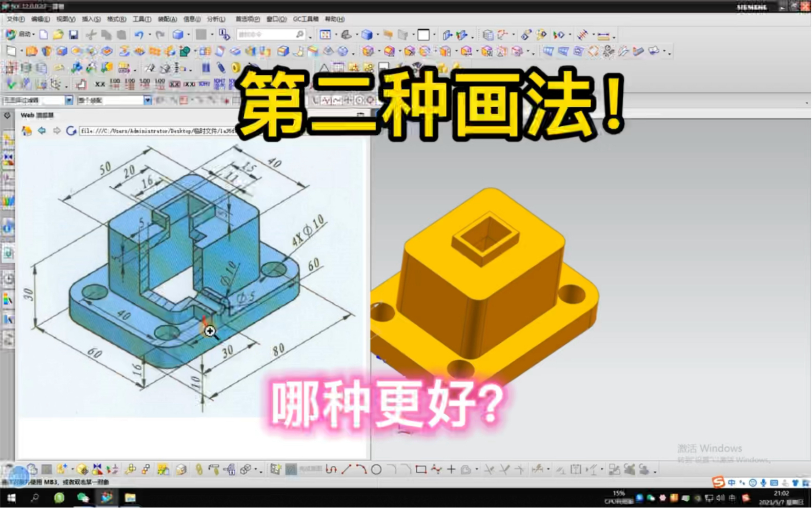
Task: Click the sketch rectangle icon in feature toolbar
Action: click(x=11, y=51)
